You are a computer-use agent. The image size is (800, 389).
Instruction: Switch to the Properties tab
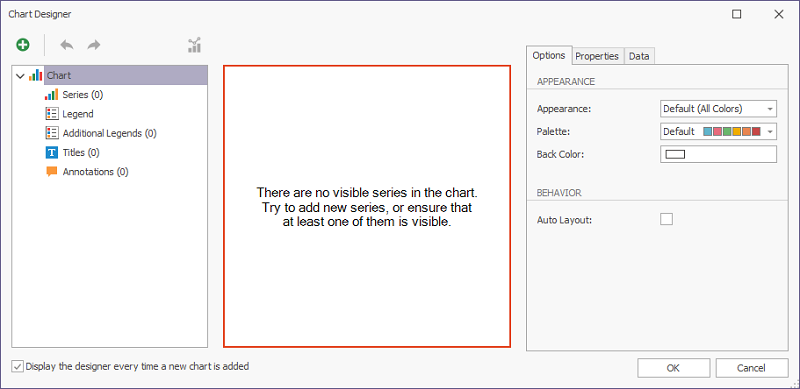(x=597, y=56)
